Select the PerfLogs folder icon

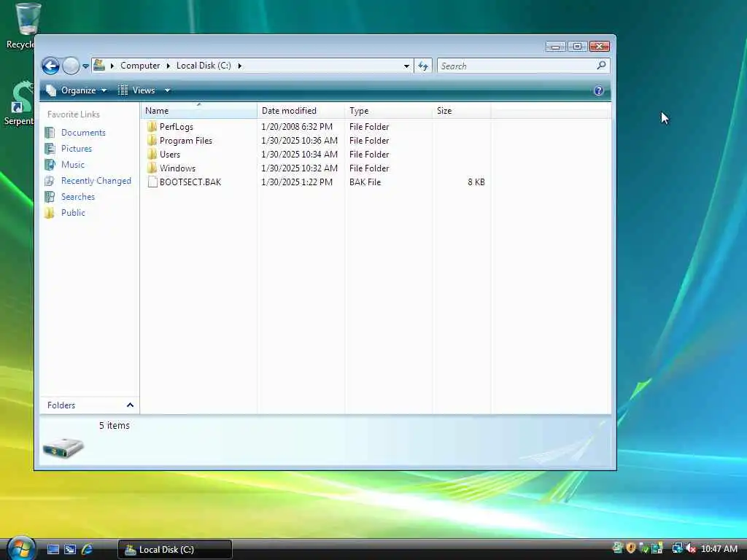[x=152, y=126]
